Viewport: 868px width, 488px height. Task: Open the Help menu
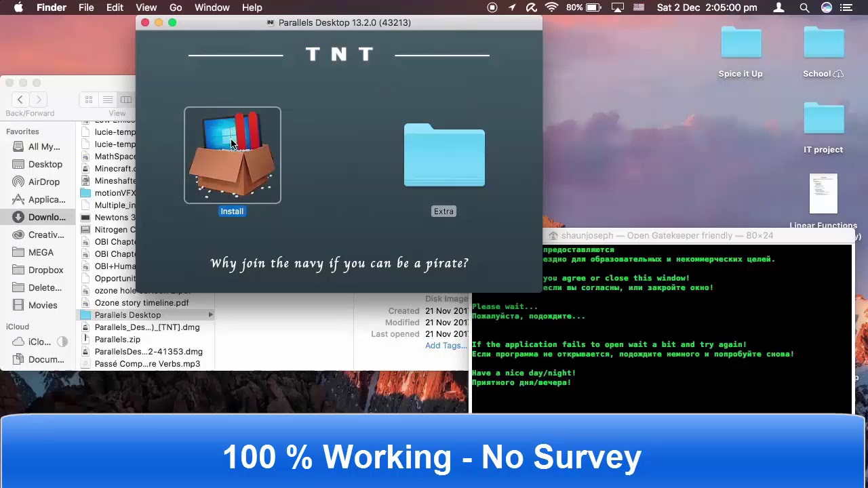pyautogui.click(x=252, y=7)
